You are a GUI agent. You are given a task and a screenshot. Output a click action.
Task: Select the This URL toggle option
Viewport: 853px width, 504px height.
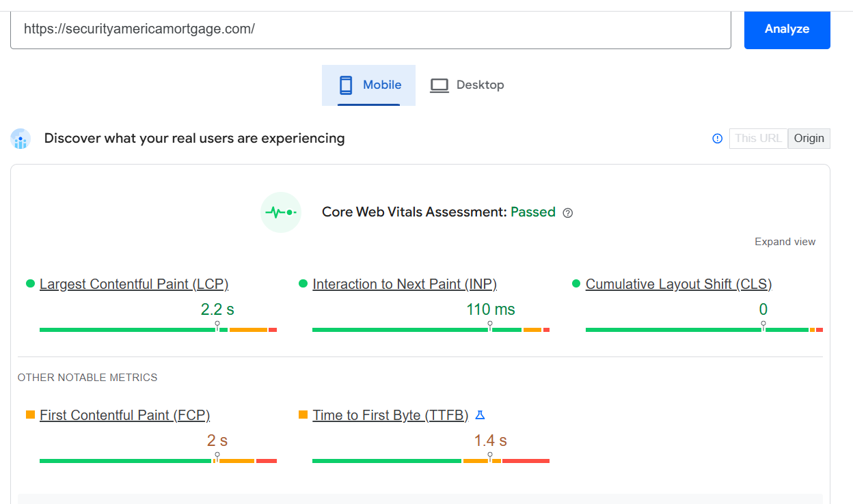click(x=758, y=139)
